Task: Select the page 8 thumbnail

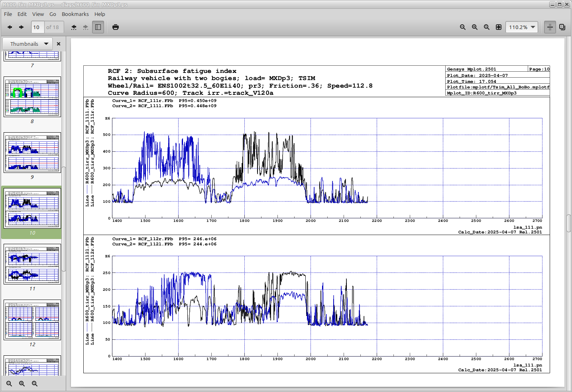Action: (32, 97)
